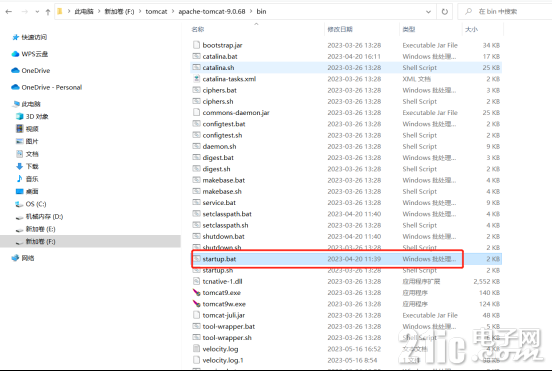Select the tomcat9w.exe application icon

point(196,304)
